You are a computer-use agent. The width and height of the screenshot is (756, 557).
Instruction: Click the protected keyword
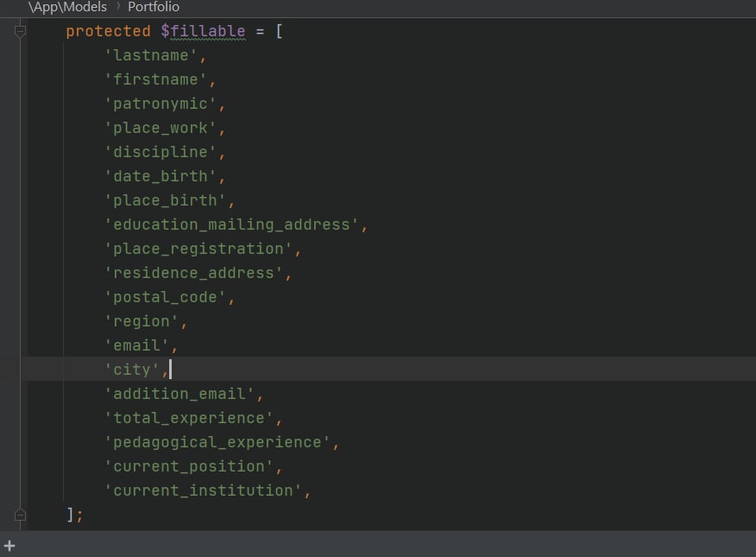coord(108,31)
